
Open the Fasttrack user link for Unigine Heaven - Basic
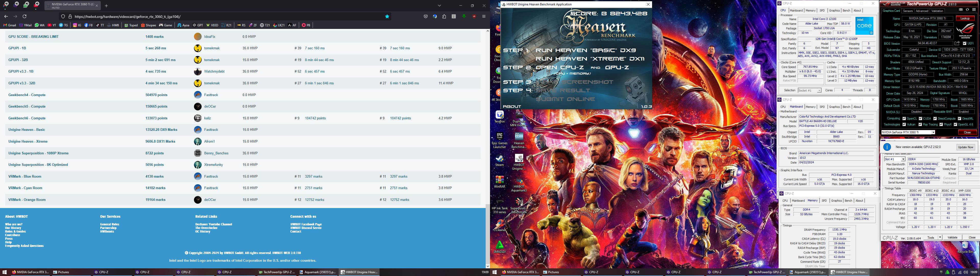tap(211, 130)
